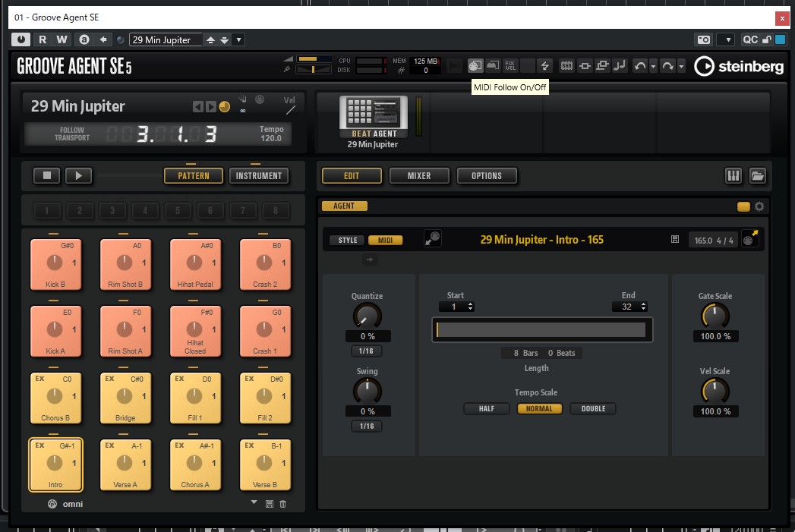Save pad group with the disk icon
This screenshot has height=532, width=795.
270,504
